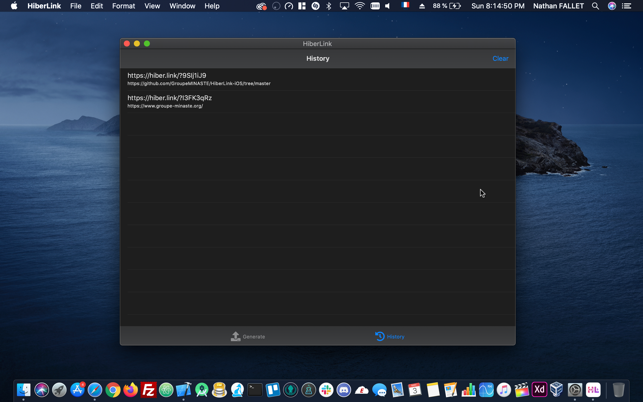Click the volume icon in menu bar

(388, 6)
